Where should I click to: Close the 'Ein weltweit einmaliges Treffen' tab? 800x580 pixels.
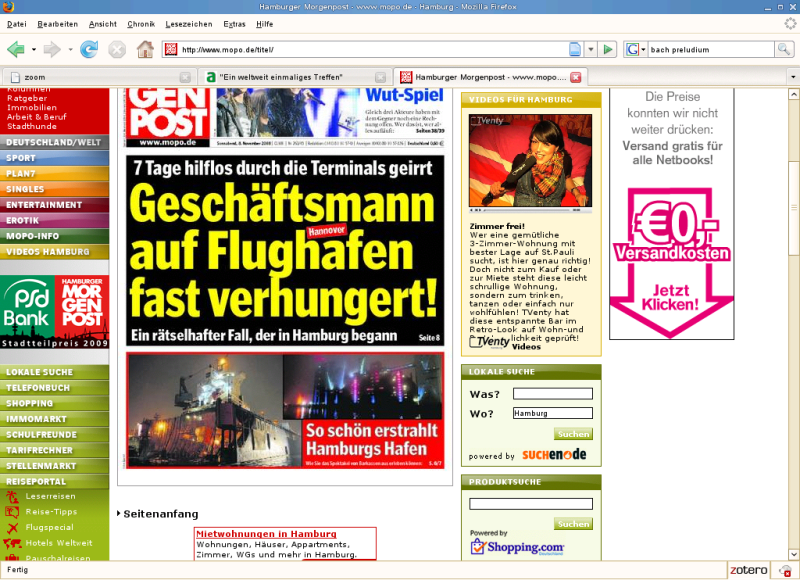tap(381, 77)
